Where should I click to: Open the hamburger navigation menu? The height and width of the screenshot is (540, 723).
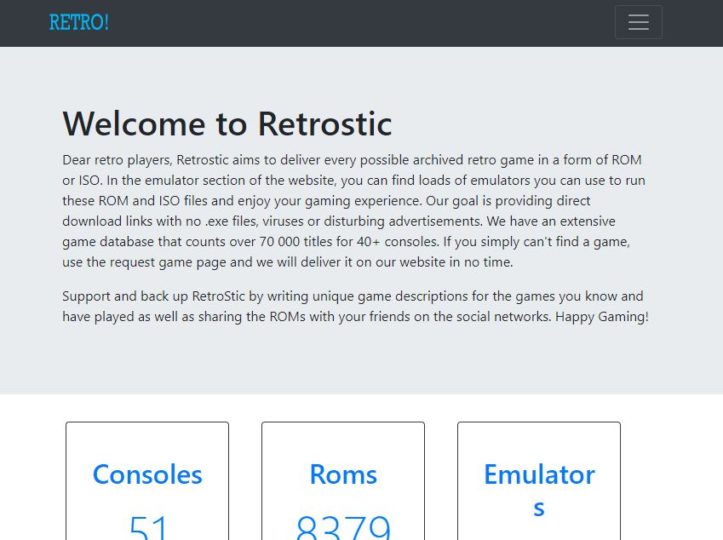(638, 22)
